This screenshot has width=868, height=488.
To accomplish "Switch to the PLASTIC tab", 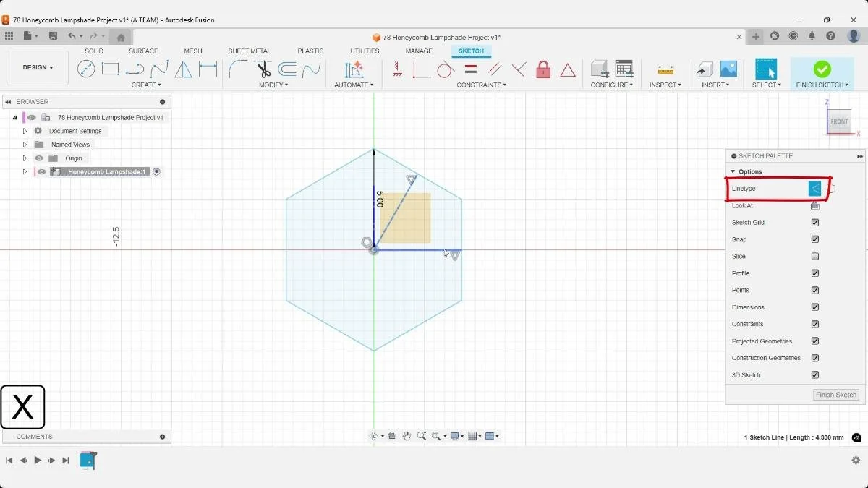I will click(310, 51).
